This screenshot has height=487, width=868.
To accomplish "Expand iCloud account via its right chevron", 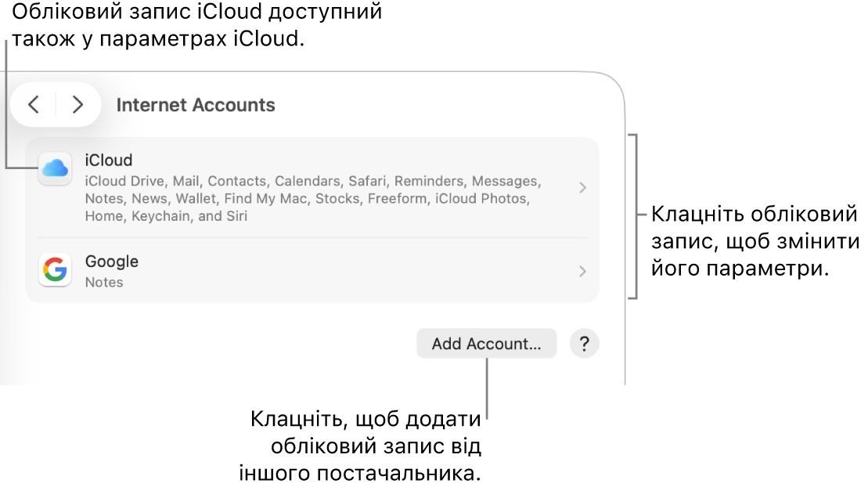I will point(582,188).
